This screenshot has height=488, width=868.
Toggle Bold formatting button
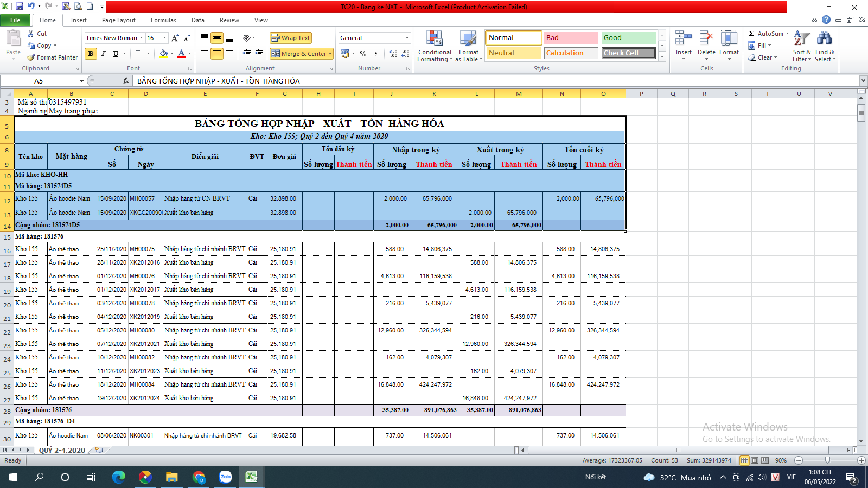[x=91, y=54]
